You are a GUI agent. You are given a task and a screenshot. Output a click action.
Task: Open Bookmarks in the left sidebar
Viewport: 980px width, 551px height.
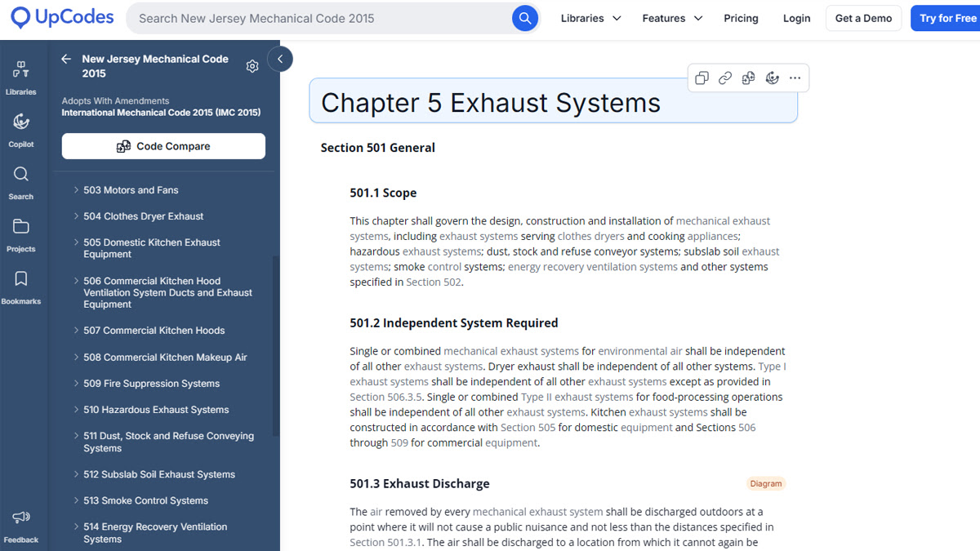click(x=21, y=287)
